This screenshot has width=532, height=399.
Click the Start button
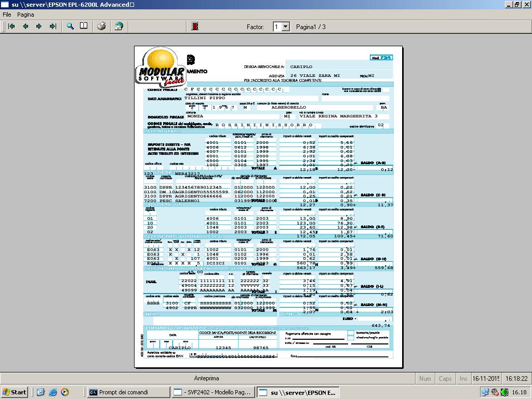pyautogui.click(x=14, y=392)
